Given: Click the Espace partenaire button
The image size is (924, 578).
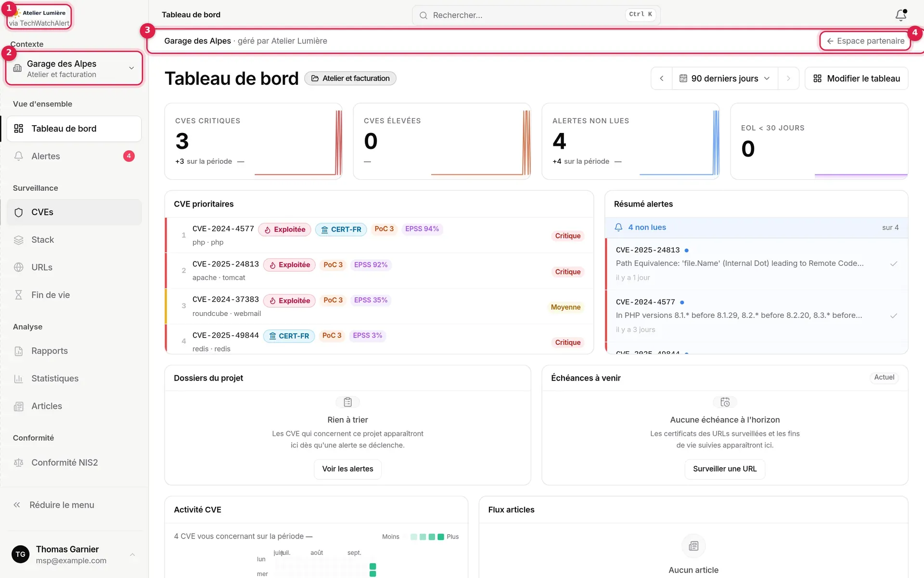Looking at the screenshot, I should (x=865, y=41).
